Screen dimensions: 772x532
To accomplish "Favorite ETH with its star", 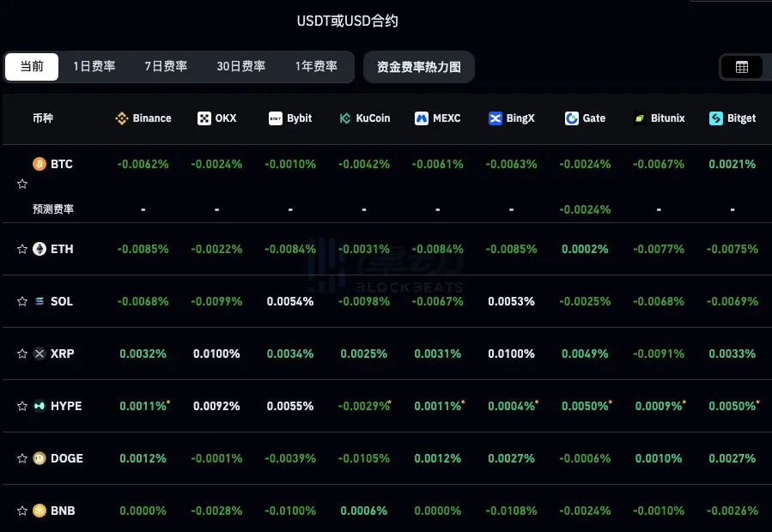I will click(22, 249).
